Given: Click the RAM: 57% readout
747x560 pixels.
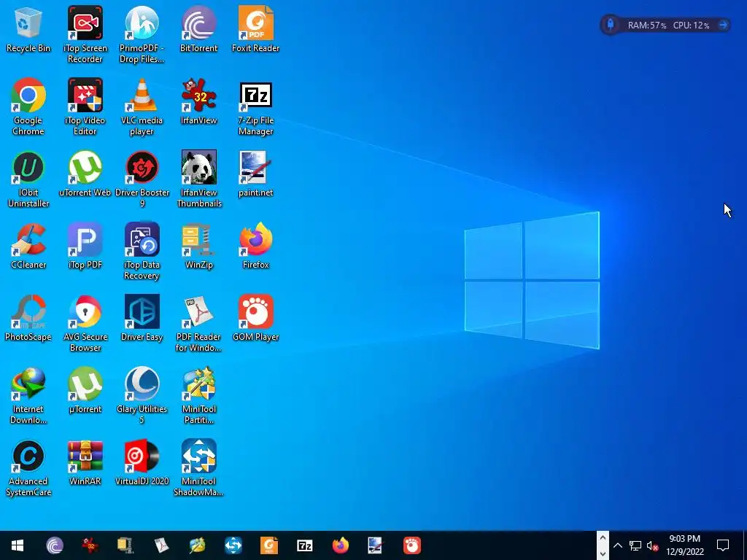Looking at the screenshot, I should pos(646,26).
